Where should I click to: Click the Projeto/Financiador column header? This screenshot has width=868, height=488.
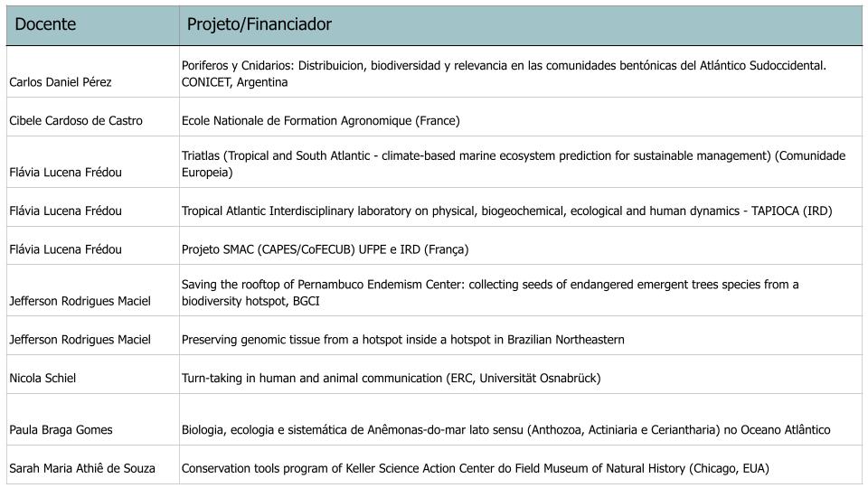click(259, 25)
